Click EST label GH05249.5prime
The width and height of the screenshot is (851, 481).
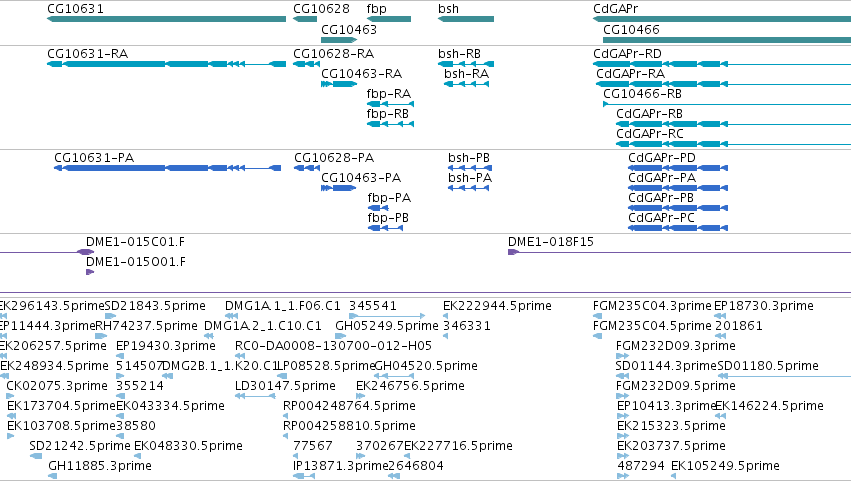pyautogui.click(x=387, y=326)
